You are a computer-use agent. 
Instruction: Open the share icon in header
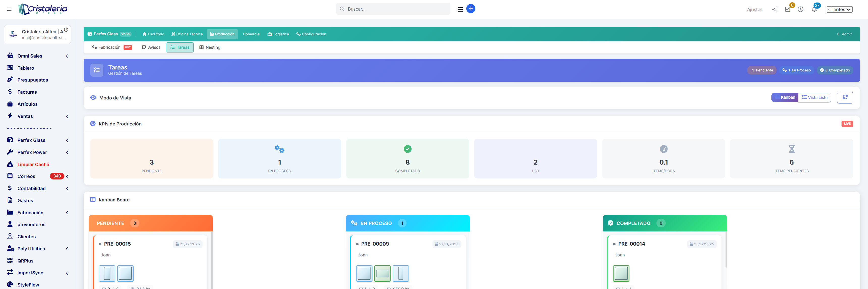(774, 9)
